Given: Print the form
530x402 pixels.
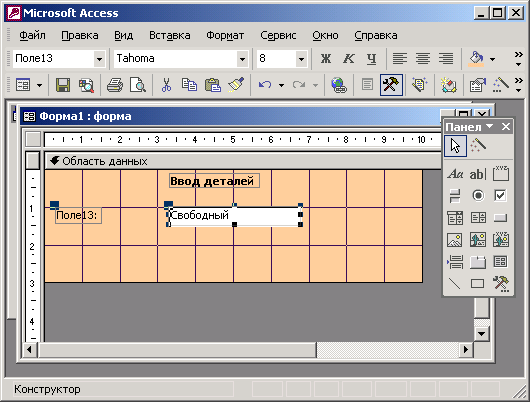Looking at the screenshot, I should 115,85.
